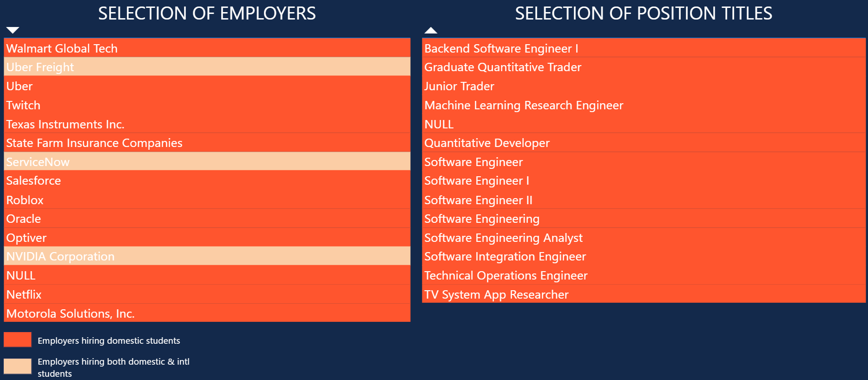
Task: Select Software Engineer II position
Action: pos(644,200)
